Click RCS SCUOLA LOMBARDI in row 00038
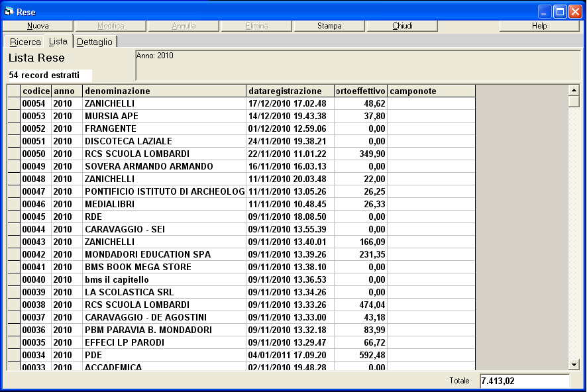 coord(164,305)
